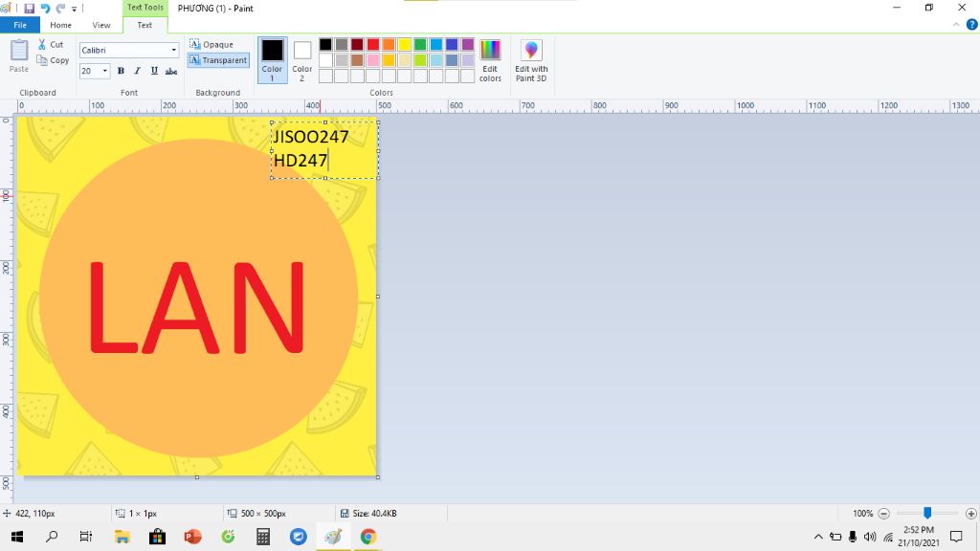Cut the selected text
The height and width of the screenshot is (551, 980).
coord(50,44)
